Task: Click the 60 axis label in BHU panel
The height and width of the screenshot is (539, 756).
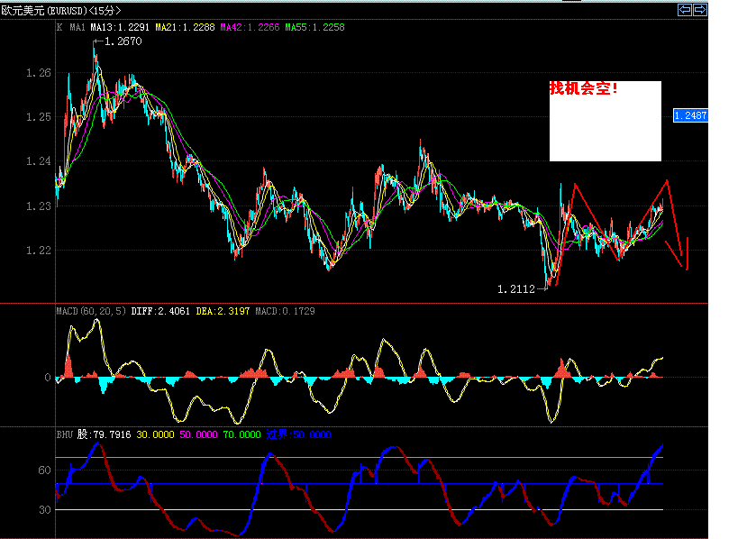Action: tap(44, 470)
